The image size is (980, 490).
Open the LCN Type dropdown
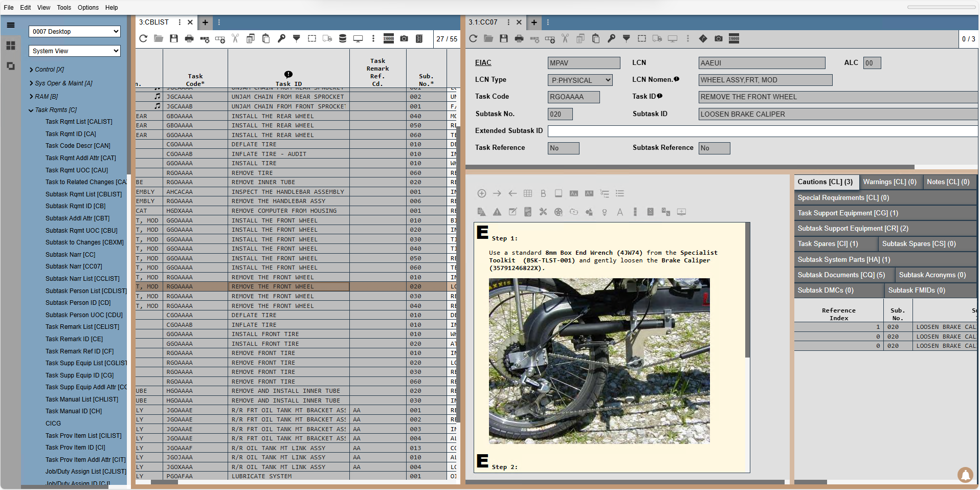tap(580, 80)
